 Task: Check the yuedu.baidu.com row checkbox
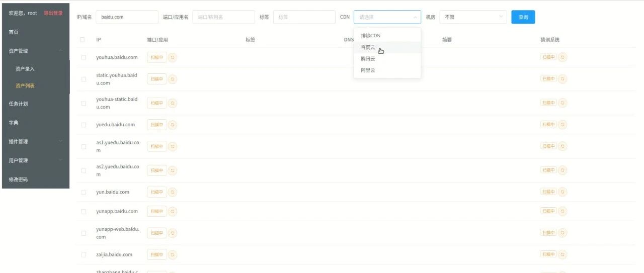[84, 125]
